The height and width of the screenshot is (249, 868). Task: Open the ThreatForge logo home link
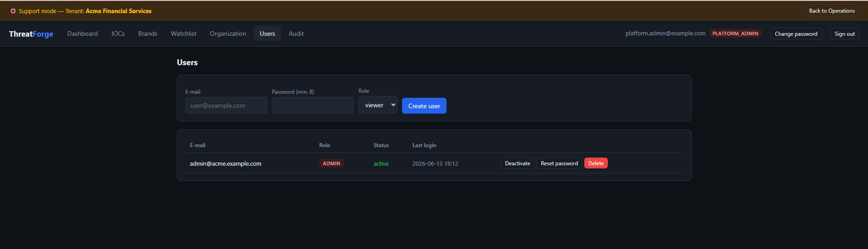(x=31, y=34)
